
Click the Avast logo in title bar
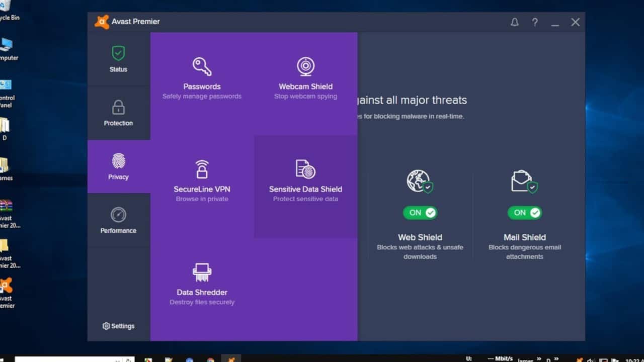tap(102, 22)
